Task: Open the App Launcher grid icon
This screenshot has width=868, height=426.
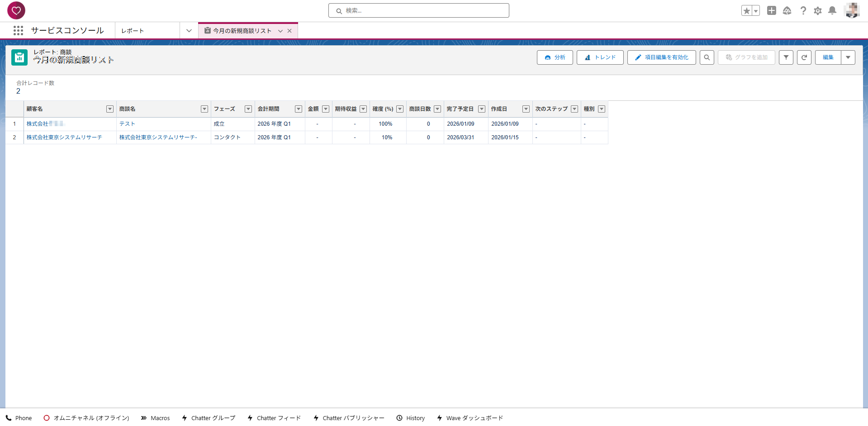Action: point(18,30)
